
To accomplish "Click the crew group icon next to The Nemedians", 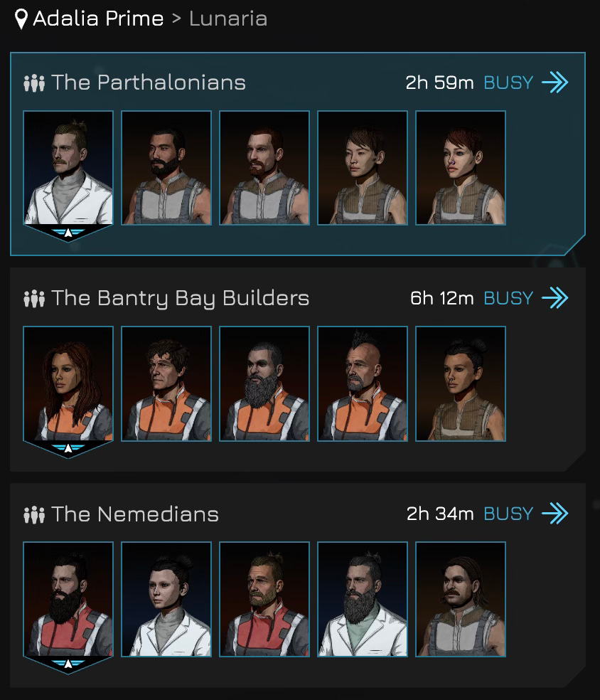I will (x=34, y=515).
